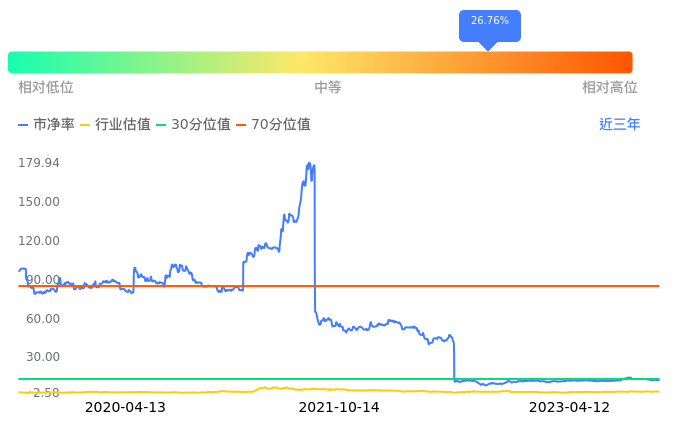
Task: Click the 相对高位 label
Action: point(610,88)
